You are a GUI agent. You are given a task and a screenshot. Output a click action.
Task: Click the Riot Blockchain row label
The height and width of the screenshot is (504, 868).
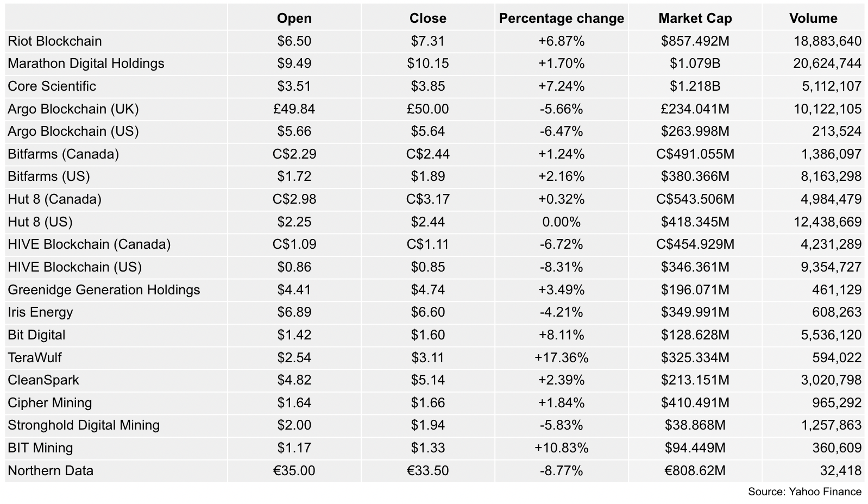(x=55, y=41)
